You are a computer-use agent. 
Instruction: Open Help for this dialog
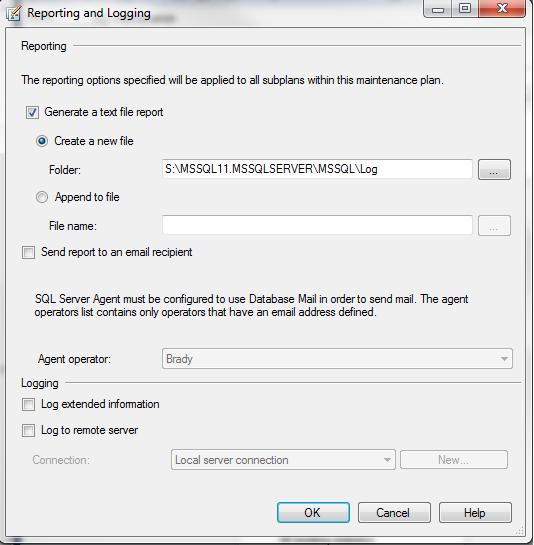coord(475,513)
